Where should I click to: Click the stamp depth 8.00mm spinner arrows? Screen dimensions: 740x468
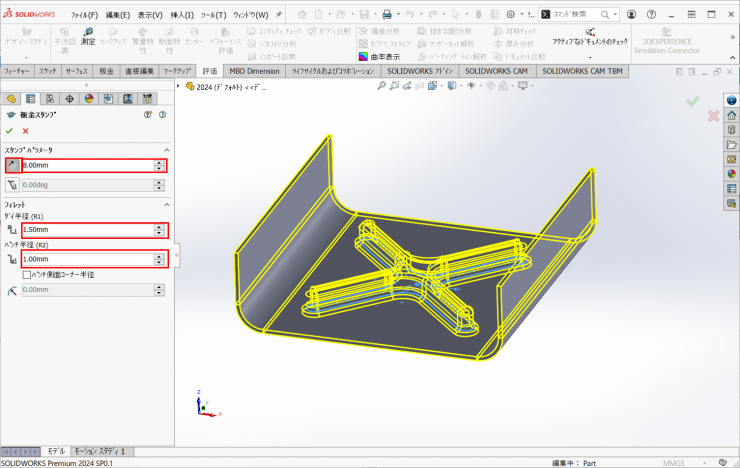click(159, 165)
